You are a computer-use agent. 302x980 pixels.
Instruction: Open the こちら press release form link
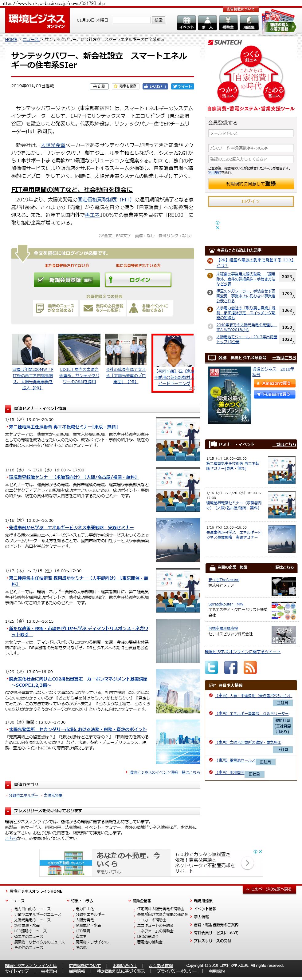[x=11, y=838]
